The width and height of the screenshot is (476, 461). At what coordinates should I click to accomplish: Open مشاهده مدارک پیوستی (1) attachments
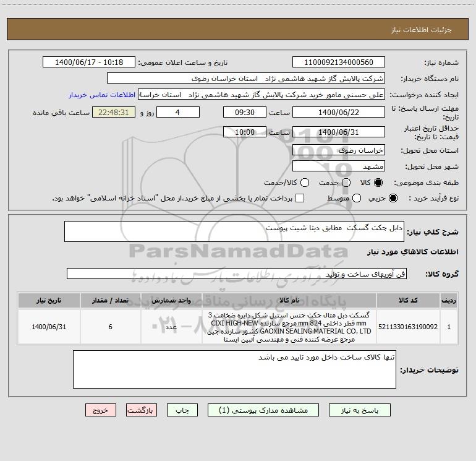(263, 410)
